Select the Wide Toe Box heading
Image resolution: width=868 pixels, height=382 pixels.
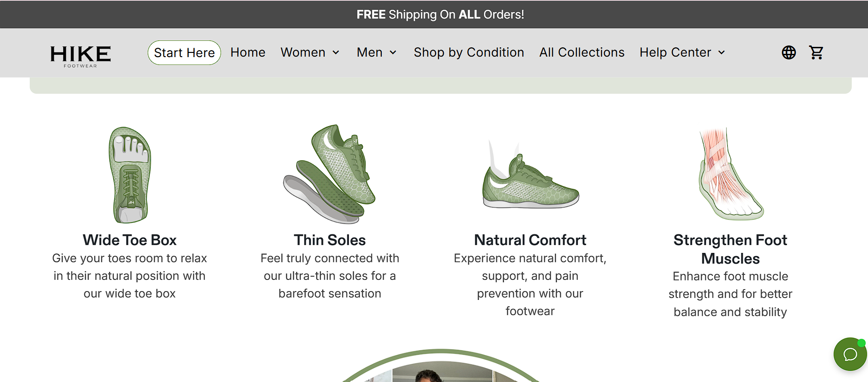(x=130, y=240)
